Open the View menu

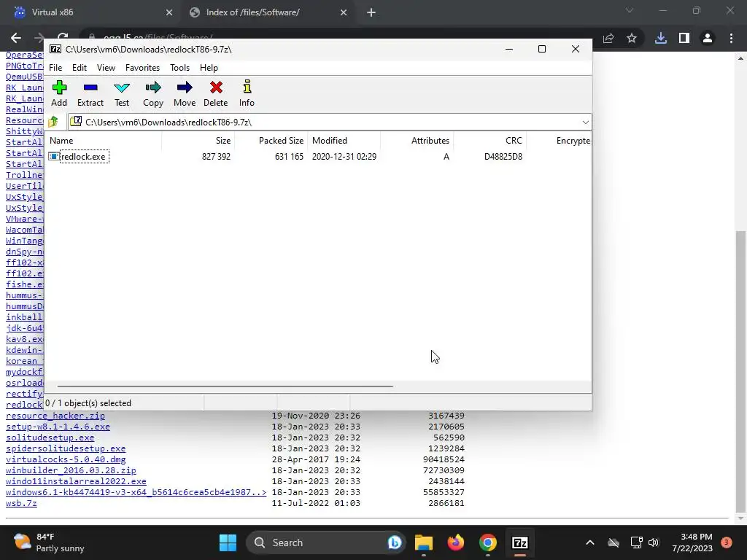106,68
